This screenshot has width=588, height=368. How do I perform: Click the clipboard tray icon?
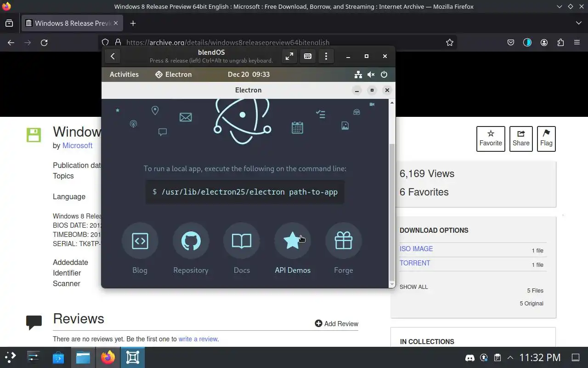click(497, 357)
